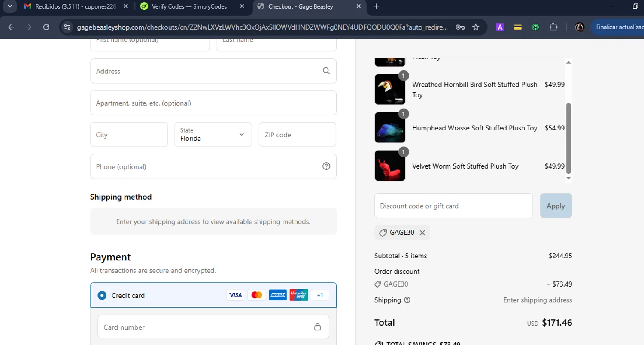The image size is (644, 345).
Task: Click the order summary scrollbar thumb
Action: (x=569, y=138)
